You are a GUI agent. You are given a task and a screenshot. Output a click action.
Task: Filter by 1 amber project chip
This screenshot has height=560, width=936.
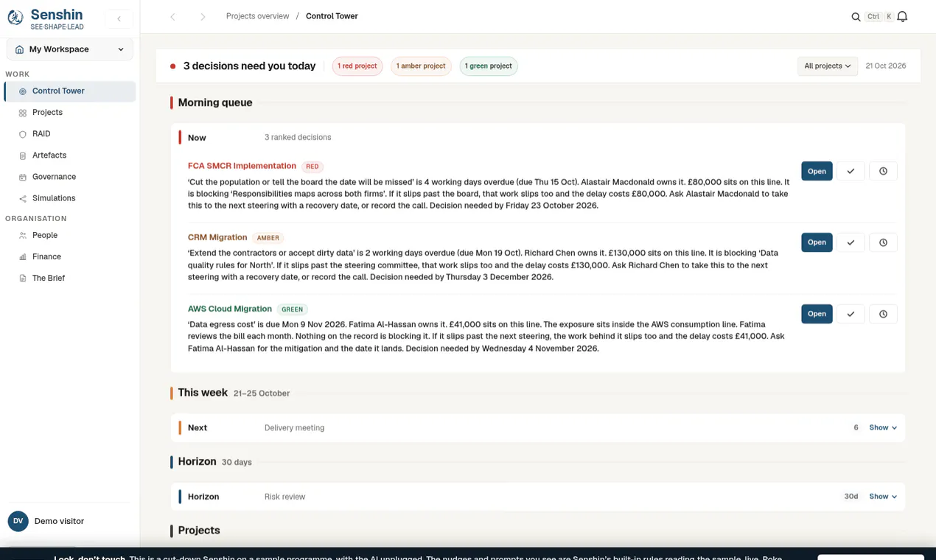[x=421, y=66]
